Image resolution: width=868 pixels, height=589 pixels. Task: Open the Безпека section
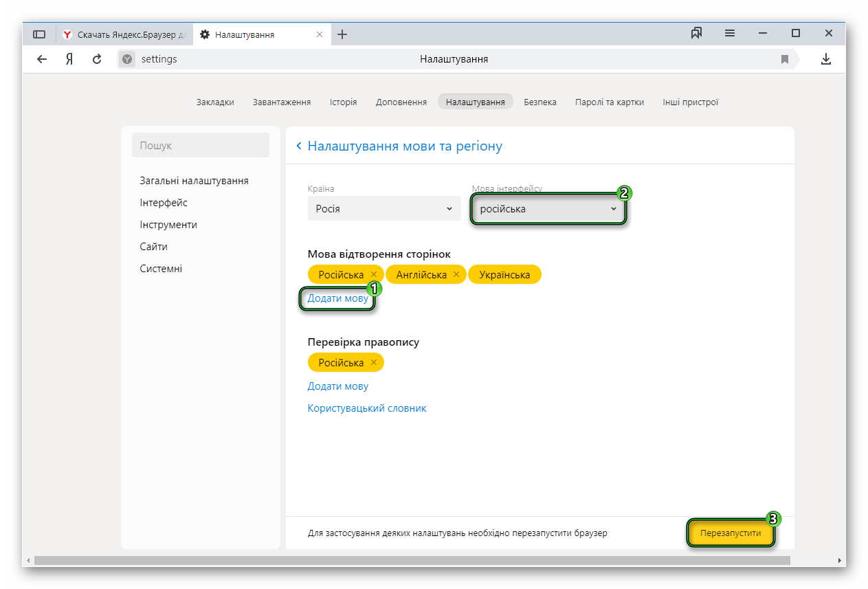tap(540, 102)
